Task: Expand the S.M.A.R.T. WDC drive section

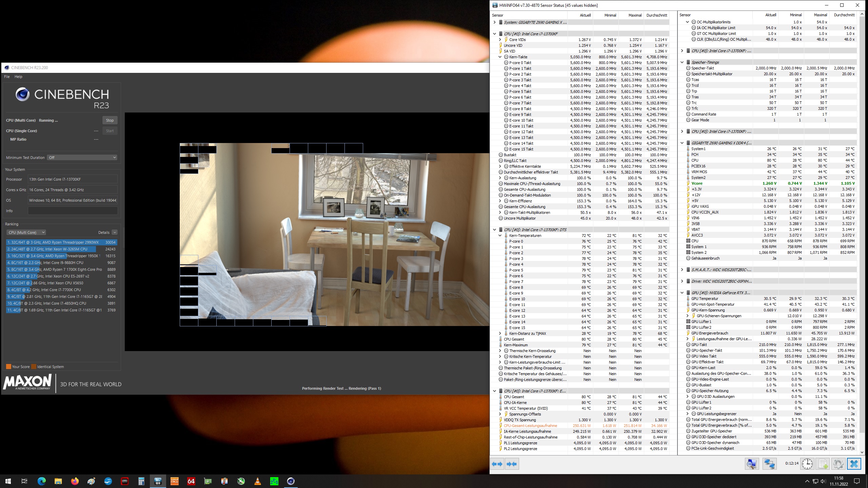Action: click(x=683, y=269)
